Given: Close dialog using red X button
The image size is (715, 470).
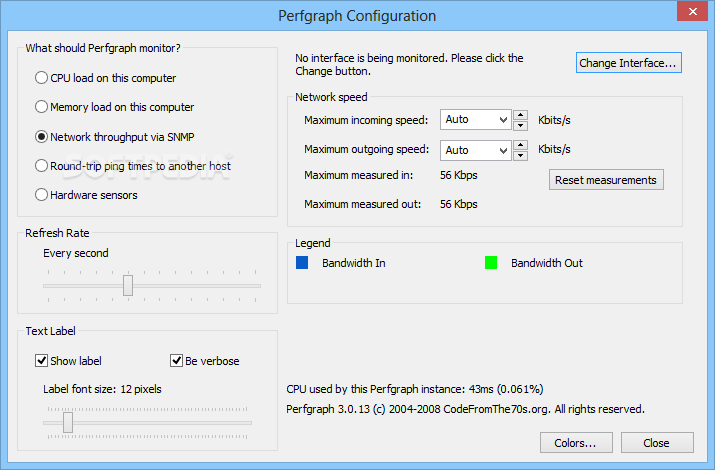Looking at the screenshot, I should 692,11.
